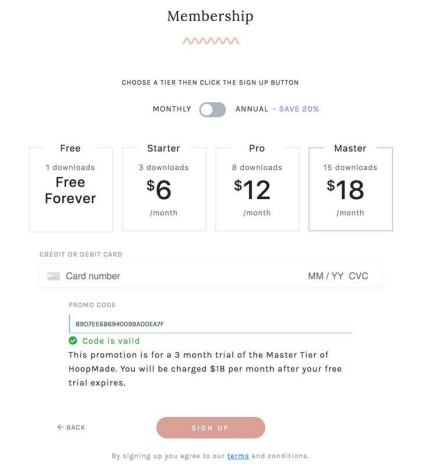This screenshot has height=473, width=421.
Task: Click the CVC field
Action: click(x=358, y=276)
